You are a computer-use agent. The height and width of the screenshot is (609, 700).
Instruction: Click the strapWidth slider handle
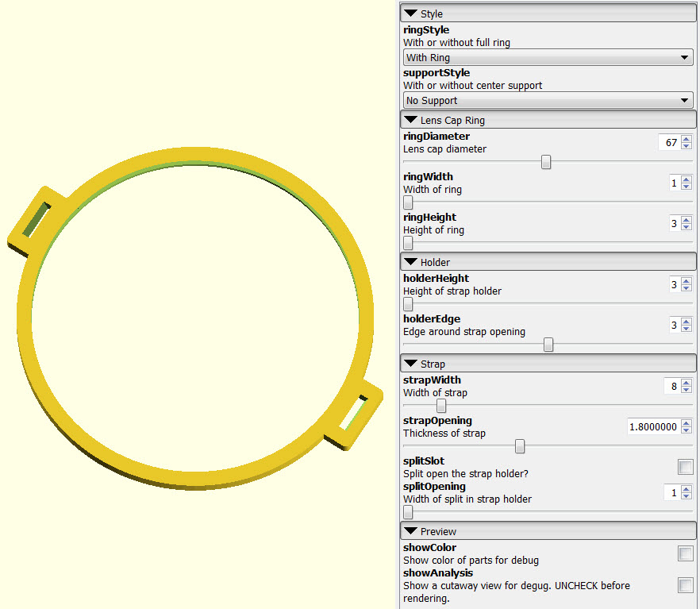pyautogui.click(x=441, y=406)
